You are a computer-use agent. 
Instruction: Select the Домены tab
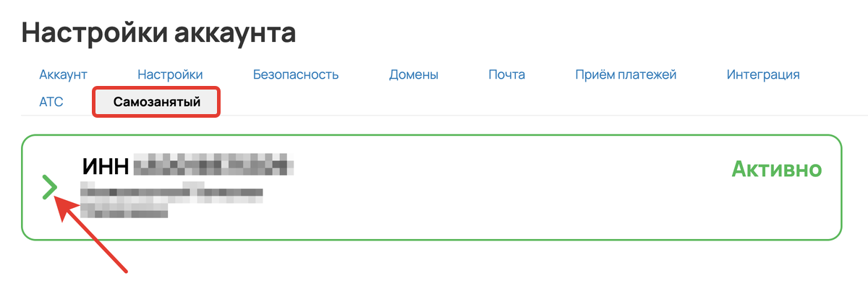tap(414, 74)
